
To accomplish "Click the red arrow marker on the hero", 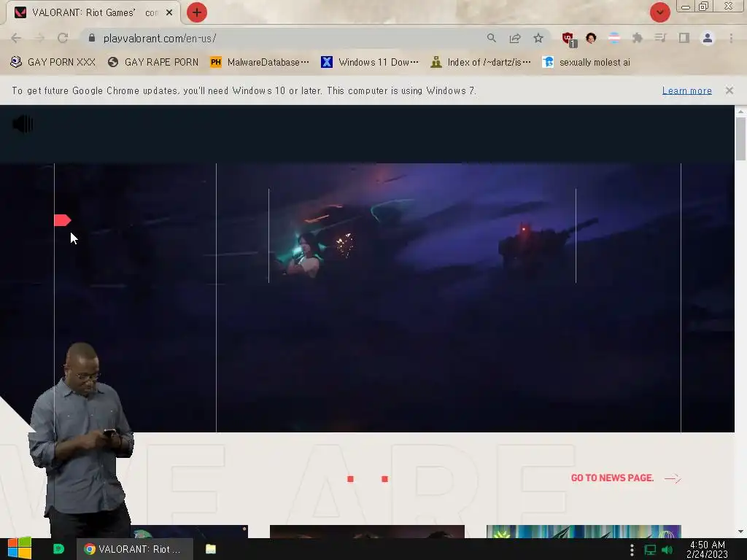I will [63, 220].
